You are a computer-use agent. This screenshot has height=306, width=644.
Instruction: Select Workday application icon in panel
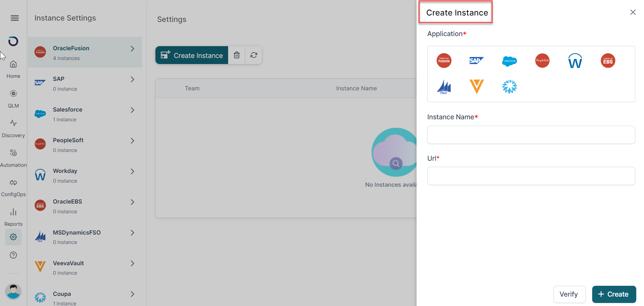pyautogui.click(x=575, y=61)
